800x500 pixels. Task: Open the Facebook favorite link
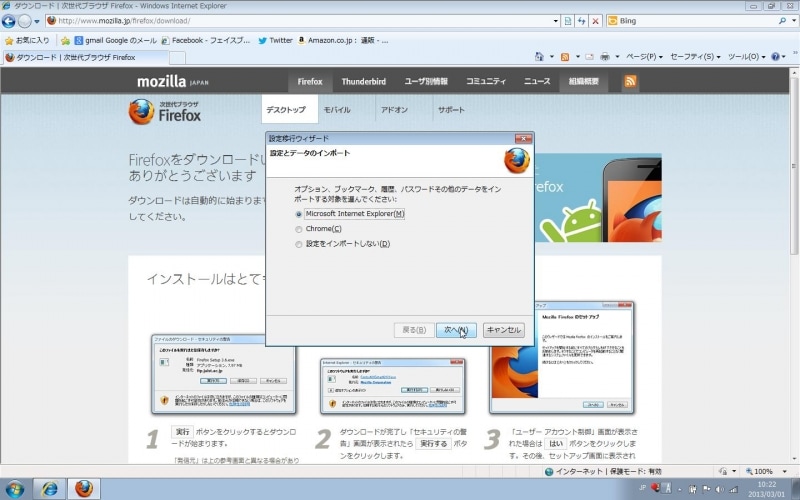pos(206,40)
